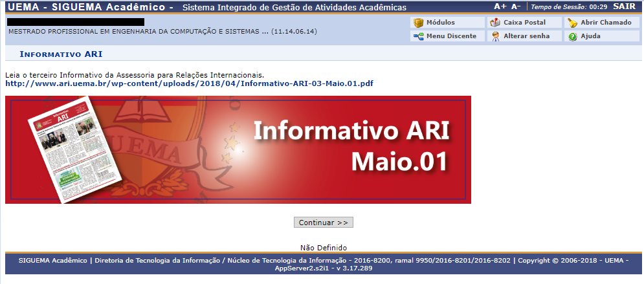The image size is (644, 284).
Task: Click the Módulos box icon
Action: [419, 23]
